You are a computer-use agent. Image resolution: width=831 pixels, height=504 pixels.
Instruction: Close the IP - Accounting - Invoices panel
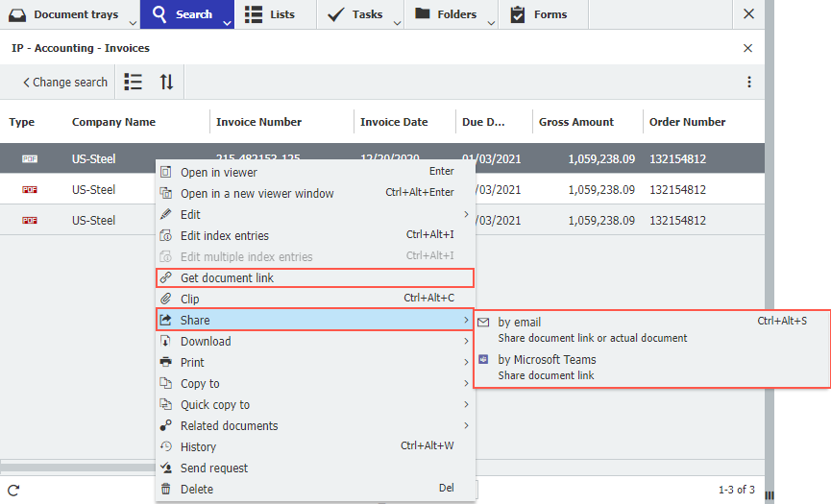coord(748,48)
